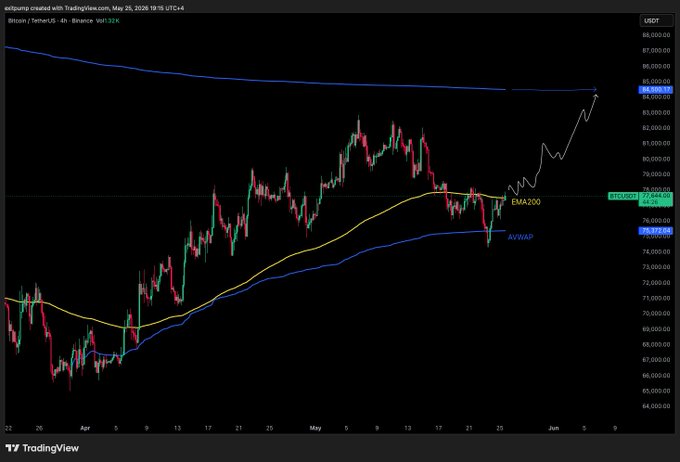The height and width of the screenshot is (462, 680).
Task: Click the May label on time axis
Action: (x=315, y=428)
